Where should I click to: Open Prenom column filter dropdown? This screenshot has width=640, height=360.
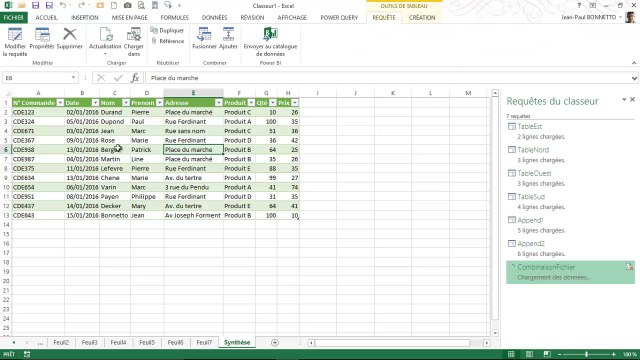[160, 103]
